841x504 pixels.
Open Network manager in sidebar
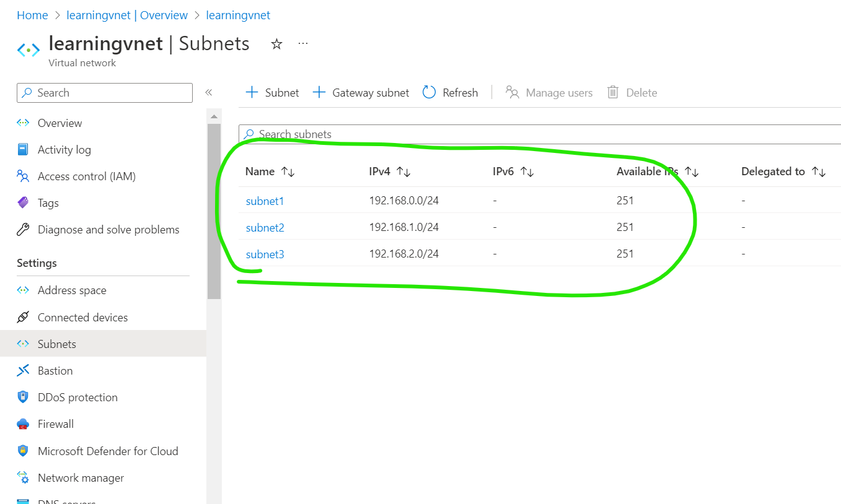[x=81, y=478]
